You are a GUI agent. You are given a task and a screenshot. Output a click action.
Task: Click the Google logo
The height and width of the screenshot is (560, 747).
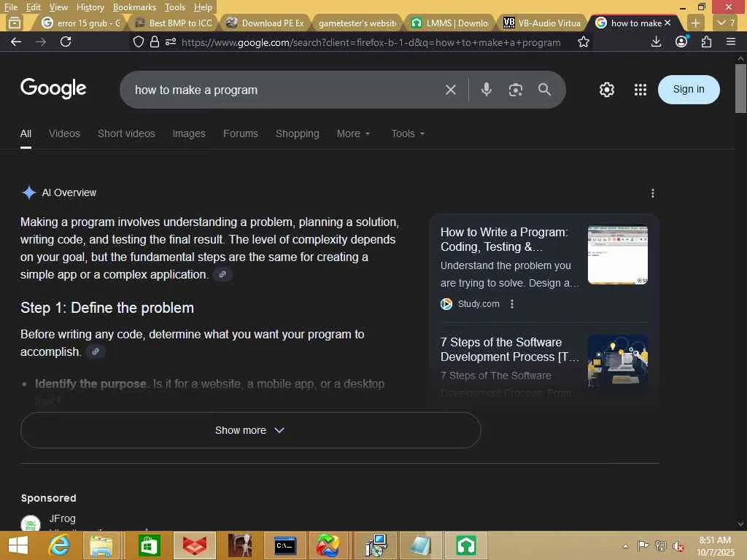coord(53,88)
